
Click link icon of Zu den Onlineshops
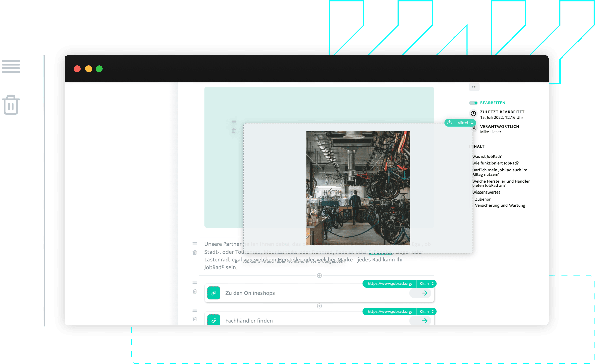coord(214,293)
